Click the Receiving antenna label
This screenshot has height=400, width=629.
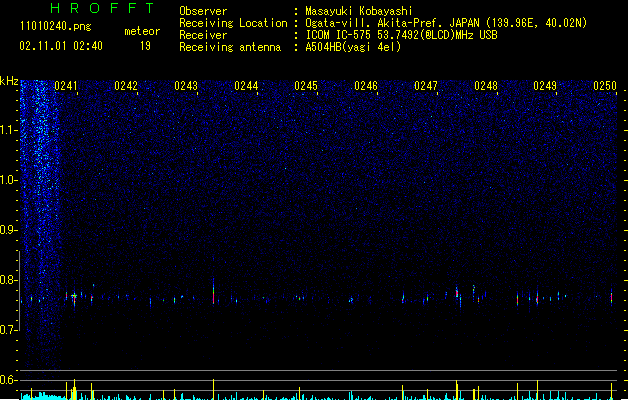coord(230,47)
